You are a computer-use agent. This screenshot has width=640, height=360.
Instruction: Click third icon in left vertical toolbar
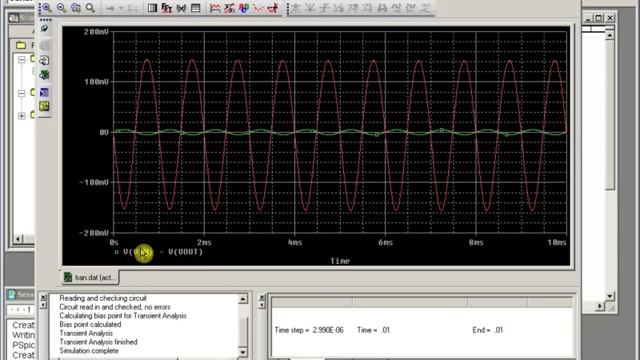44,60
